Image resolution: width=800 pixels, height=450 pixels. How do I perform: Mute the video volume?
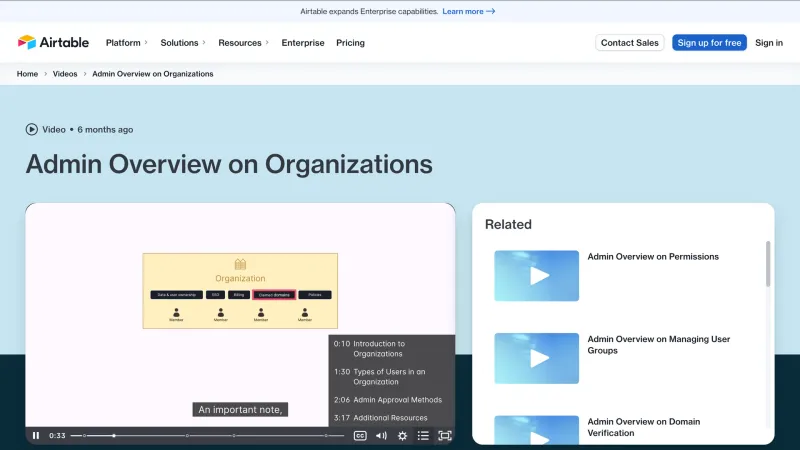click(381, 436)
